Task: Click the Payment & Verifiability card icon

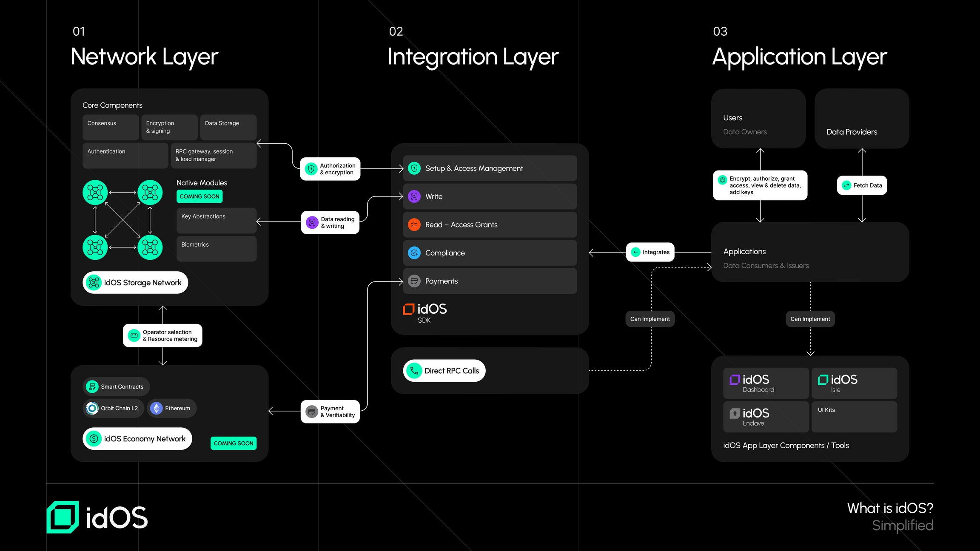Action: click(x=312, y=411)
